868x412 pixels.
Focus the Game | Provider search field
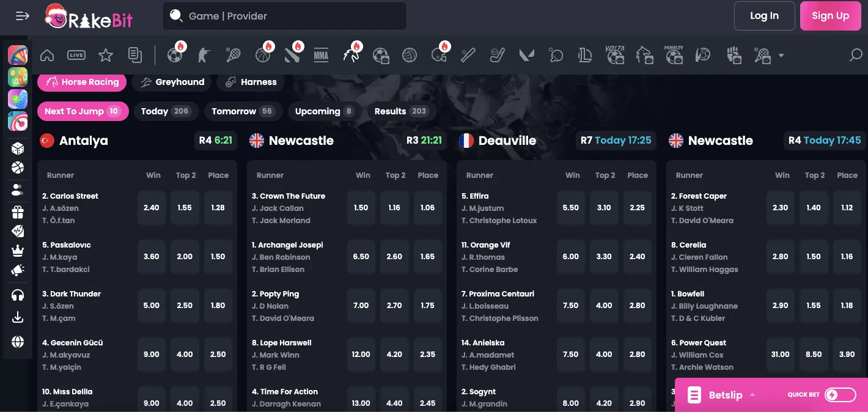284,16
